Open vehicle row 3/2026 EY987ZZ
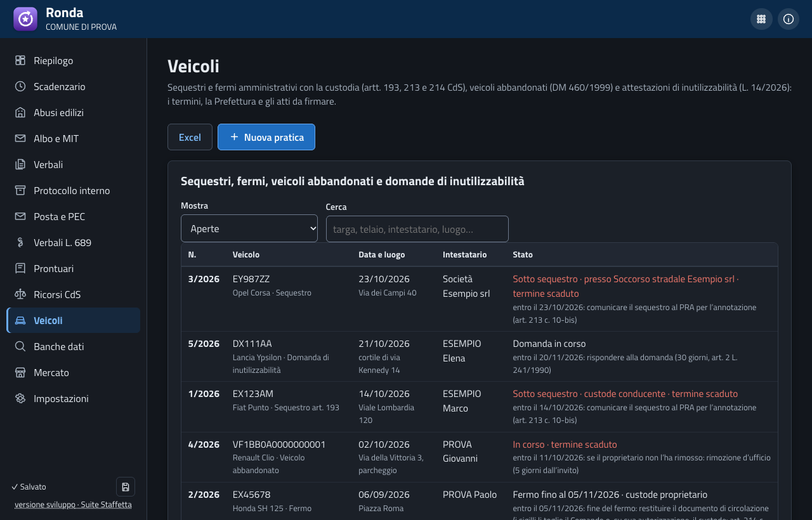Image resolution: width=812 pixels, height=520 pixels. [x=480, y=299]
